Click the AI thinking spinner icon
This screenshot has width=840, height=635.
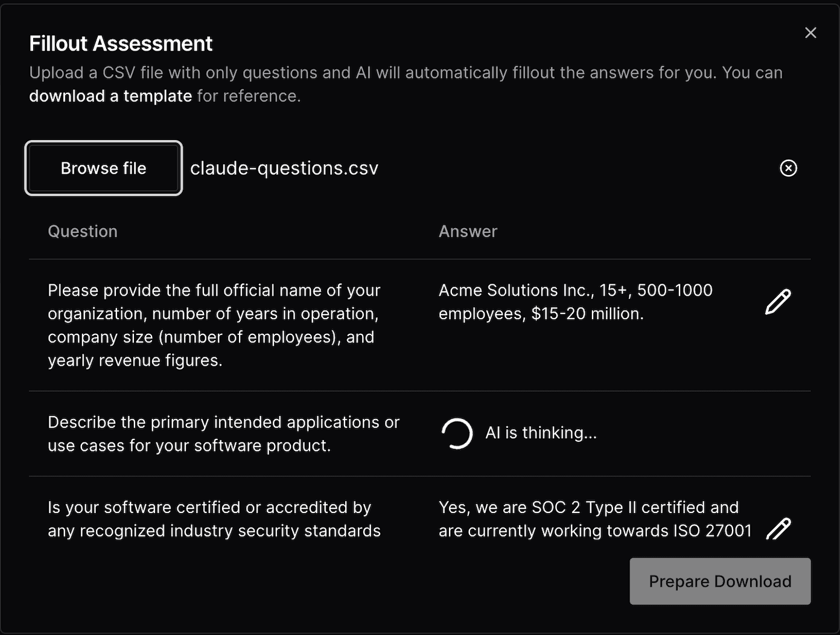[457, 433]
